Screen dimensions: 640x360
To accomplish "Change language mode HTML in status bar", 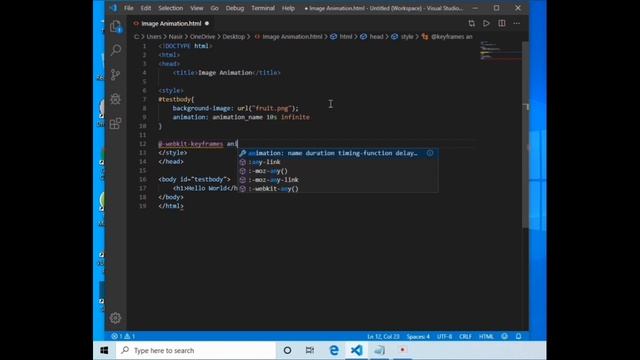I will (486, 337).
